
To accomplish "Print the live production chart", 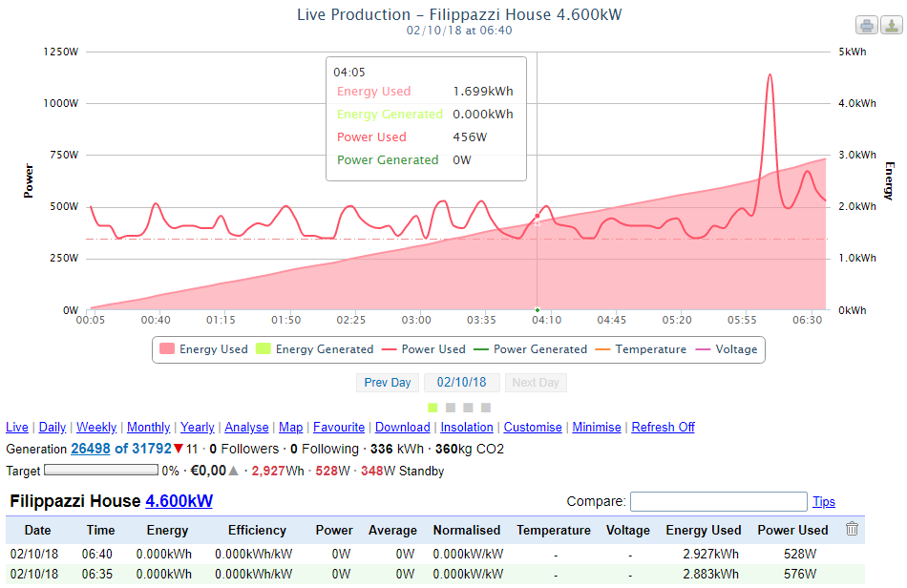I will point(867,26).
